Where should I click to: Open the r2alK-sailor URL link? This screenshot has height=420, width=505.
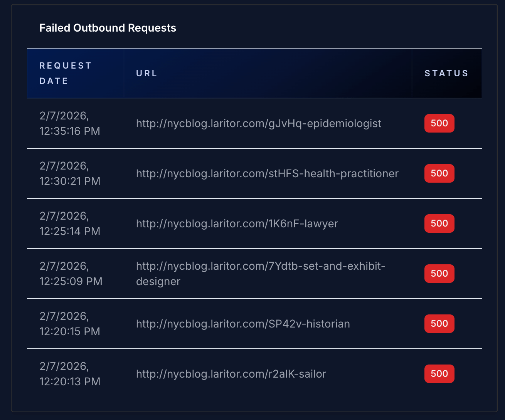click(x=231, y=374)
